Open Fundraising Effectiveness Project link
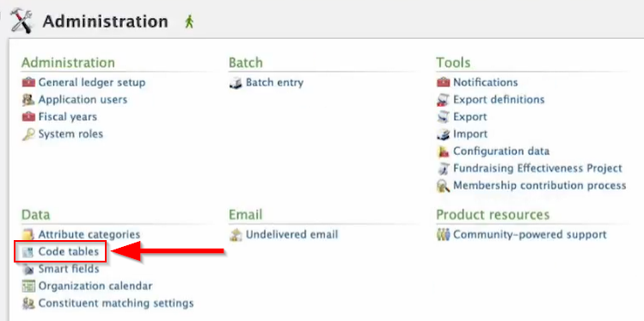This screenshot has height=321, width=644. tap(537, 169)
